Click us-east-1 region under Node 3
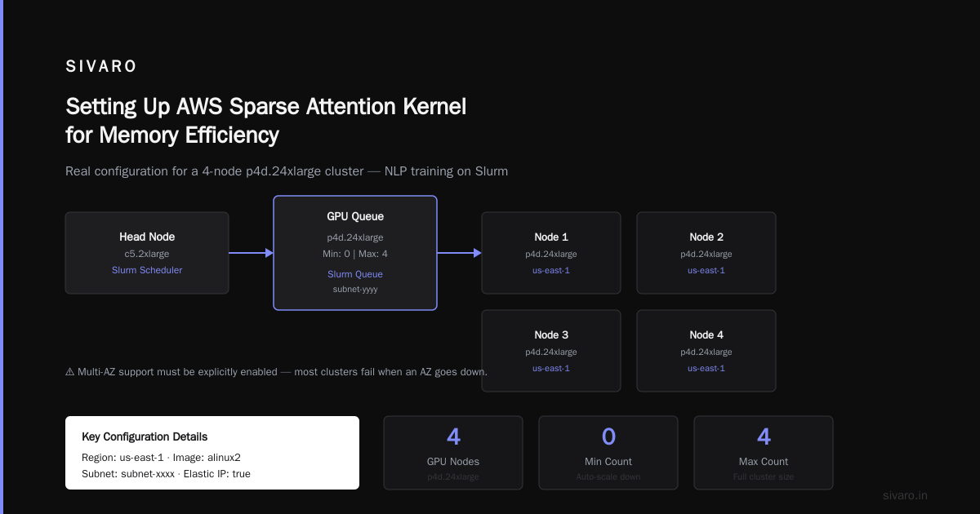 pos(551,368)
